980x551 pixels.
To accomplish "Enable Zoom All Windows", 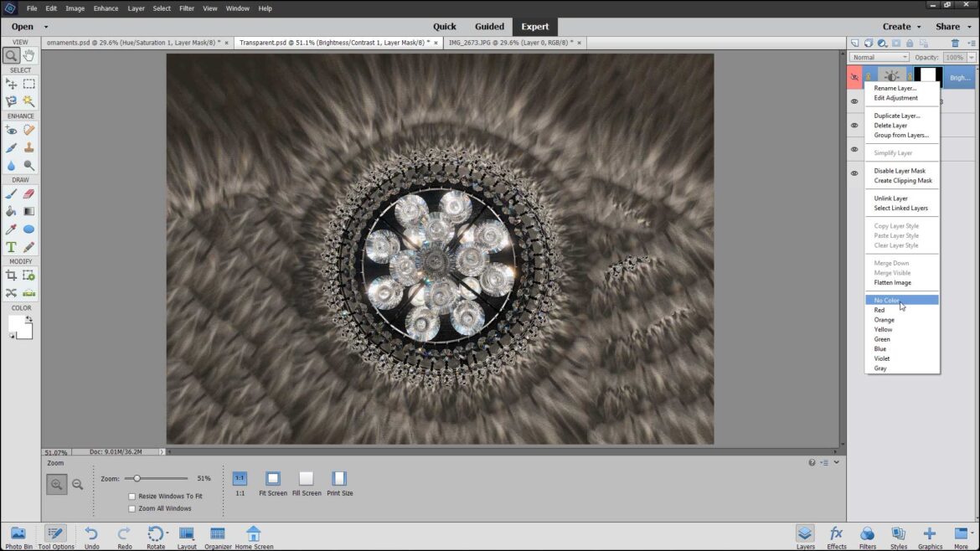I will (x=132, y=508).
